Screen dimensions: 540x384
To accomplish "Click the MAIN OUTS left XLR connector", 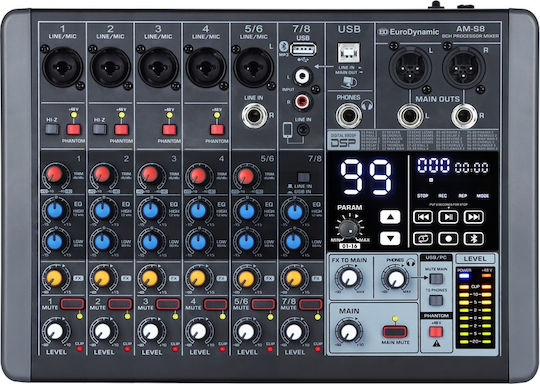I will click(x=410, y=67).
